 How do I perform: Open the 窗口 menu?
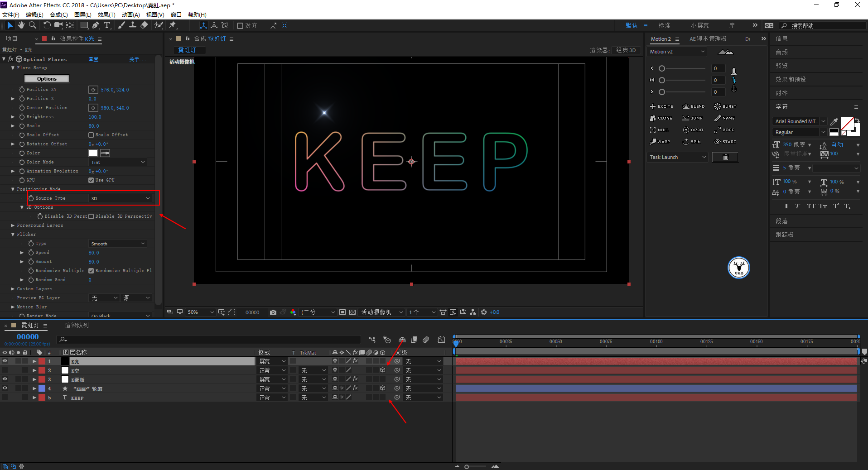pyautogui.click(x=176, y=14)
